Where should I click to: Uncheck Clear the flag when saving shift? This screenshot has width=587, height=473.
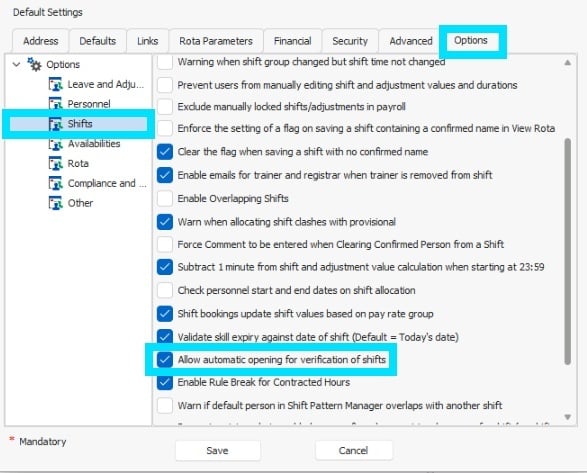point(165,152)
